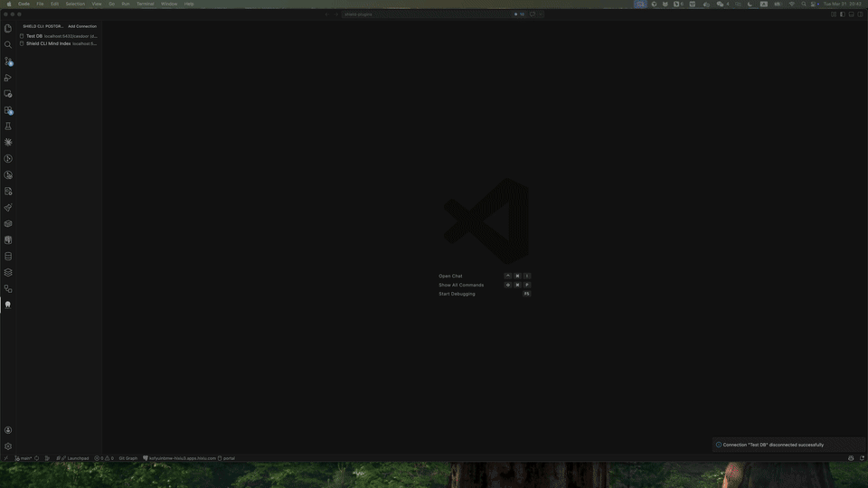Select the PostgreSQL elephant icon in activity bar
Screen dimensions: 868x488
click(x=8, y=305)
